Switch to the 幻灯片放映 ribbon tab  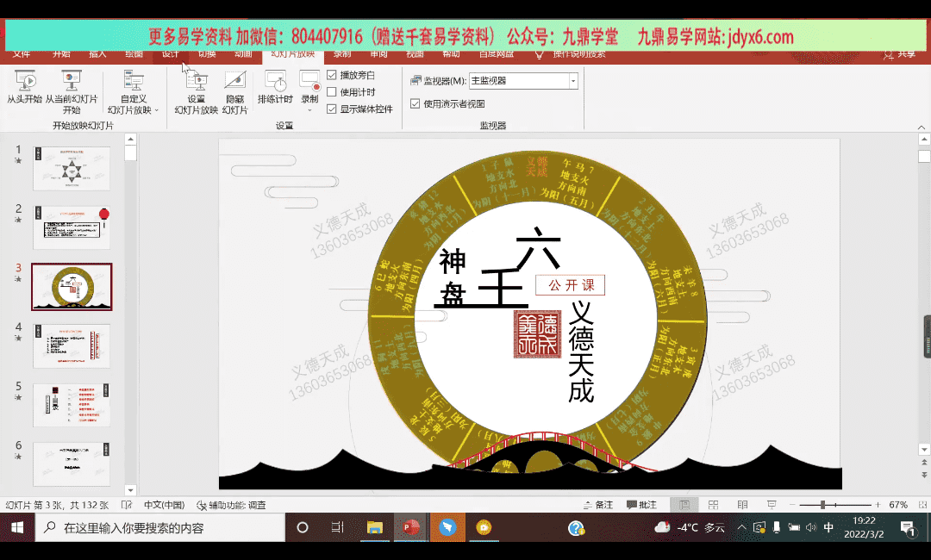pos(292,54)
